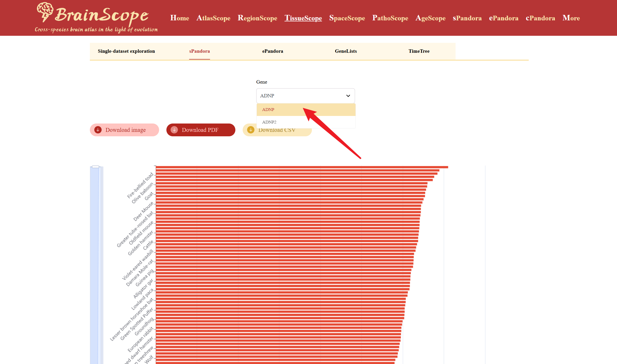Open the Gene dropdown chevron
This screenshot has width=617, height=364.
[x=348, y=96]
